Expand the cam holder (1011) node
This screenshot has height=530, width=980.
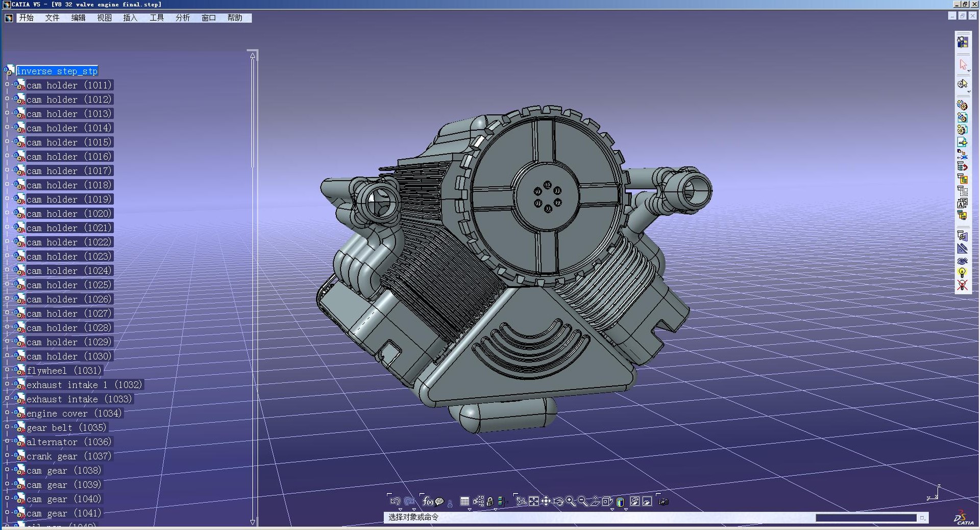point(7,84)
